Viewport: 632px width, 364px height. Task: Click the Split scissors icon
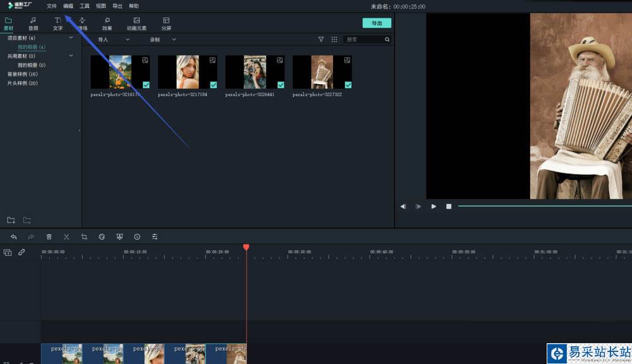click(66, 237)
